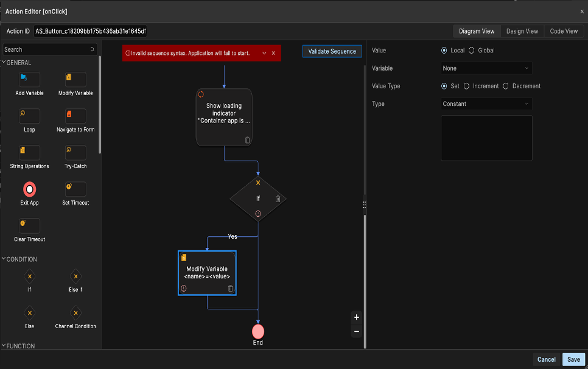This screenshot has width=588, height=369.
Task: Delete the Modify Variable node via trash icon
Action: click(x=230, y=289)
